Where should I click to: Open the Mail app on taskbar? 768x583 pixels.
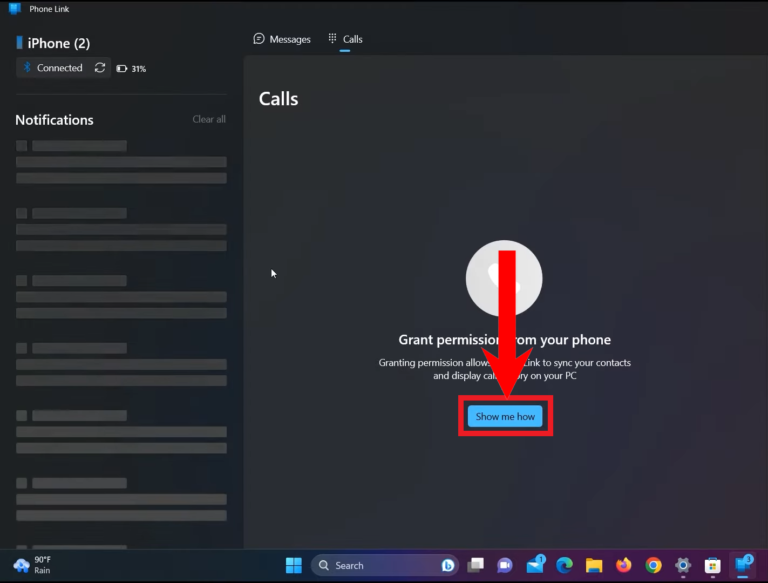click(x=535, y=565)
